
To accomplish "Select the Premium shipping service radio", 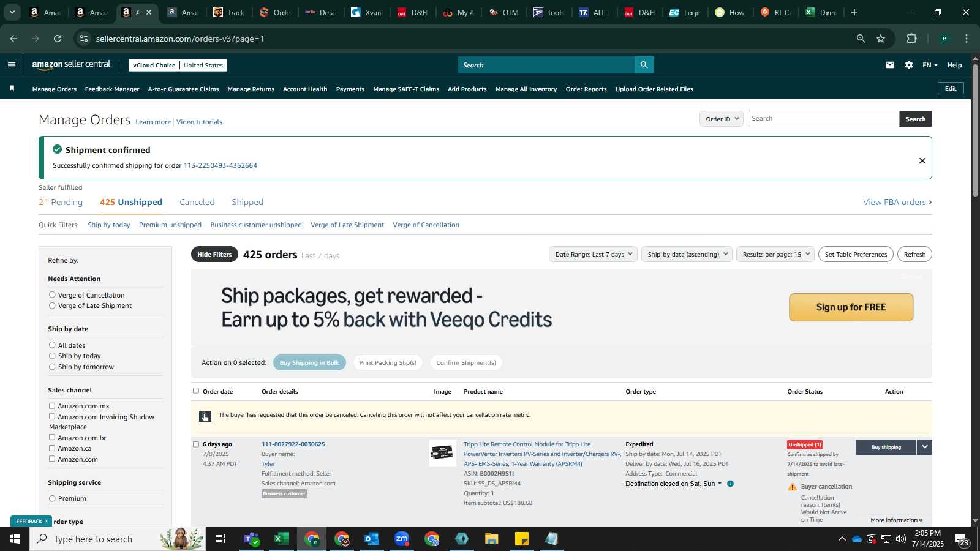I will [x=52, y=498].
